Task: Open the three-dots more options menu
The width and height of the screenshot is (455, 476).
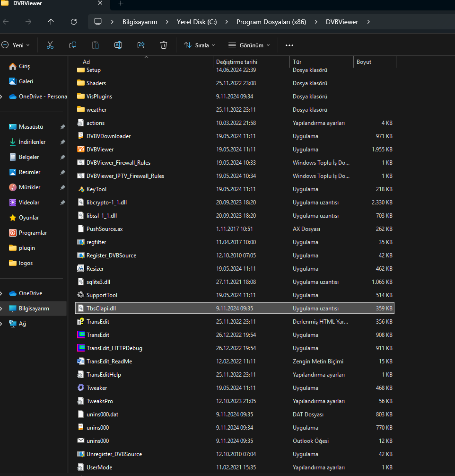Action: tap(289, 45)
